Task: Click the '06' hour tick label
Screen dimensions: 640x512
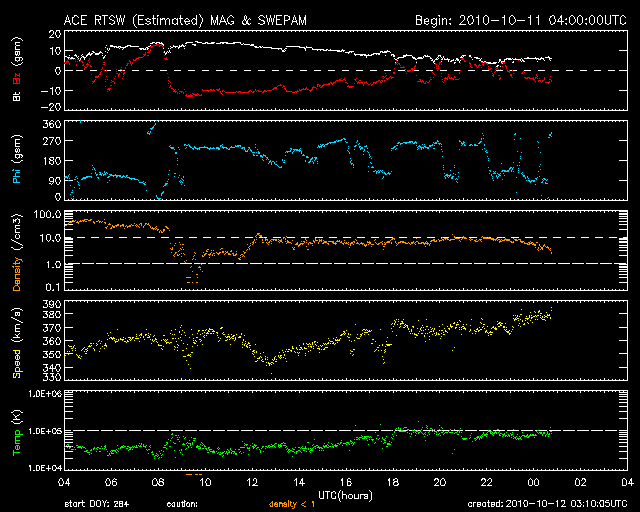Action: 111,482
